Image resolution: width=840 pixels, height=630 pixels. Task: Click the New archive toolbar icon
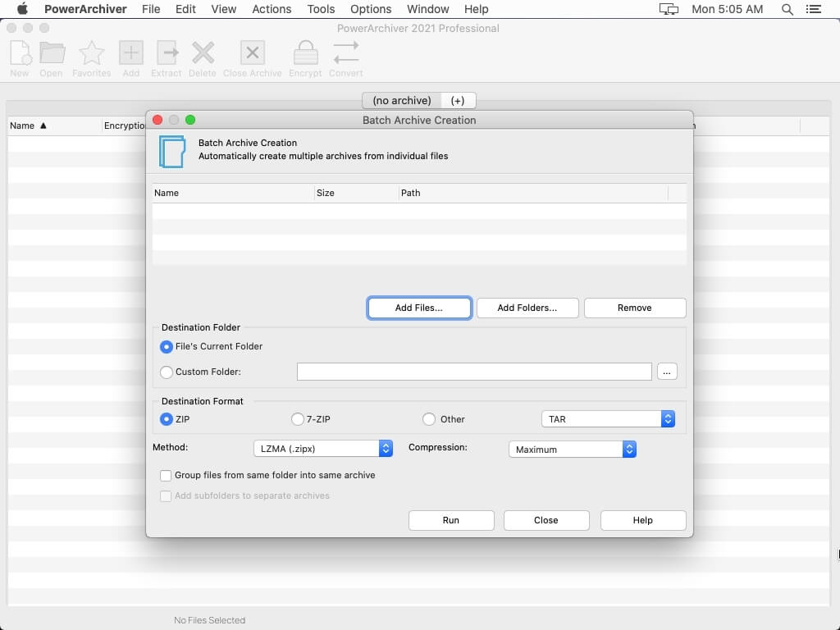(20, 53)
